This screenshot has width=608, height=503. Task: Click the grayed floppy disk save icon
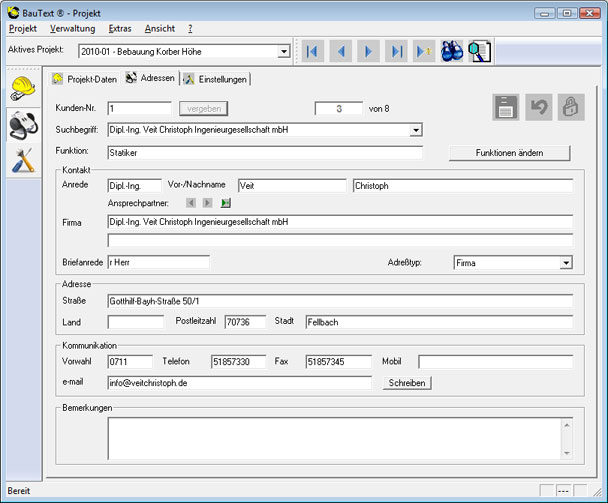click(507, 108)
